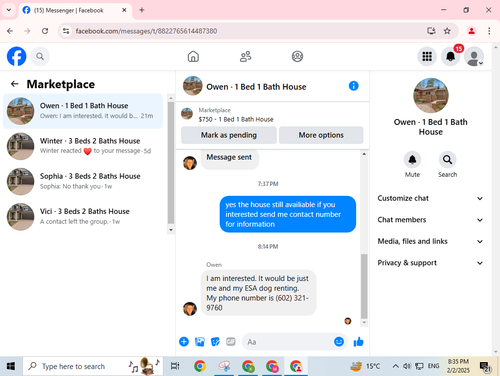This screenshot has height=376, width=500.
Task: Click More options button
Action: point(321,135)
